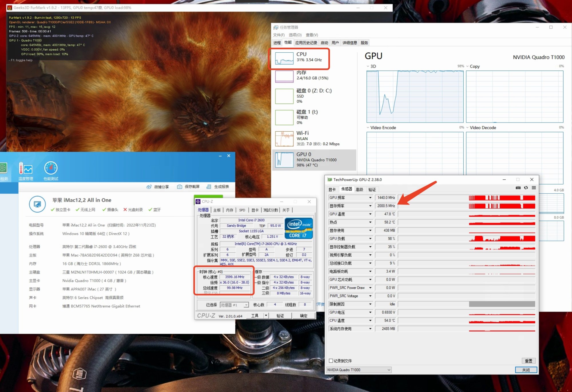The image size is (572, 392).
Task: Click the 生成报表 report icon
Action: [x=209, y=187]
